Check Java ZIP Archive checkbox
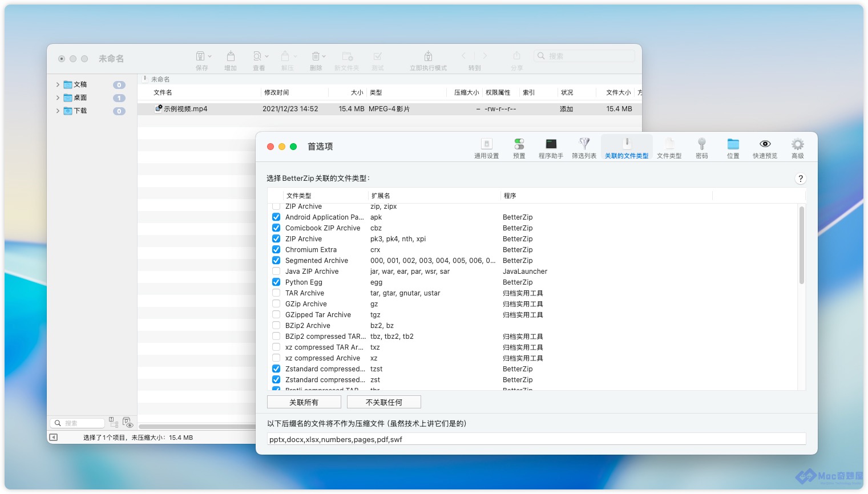The height and width of the screenshot is (494, 868). pyautogui.click(x=276, y=271)
